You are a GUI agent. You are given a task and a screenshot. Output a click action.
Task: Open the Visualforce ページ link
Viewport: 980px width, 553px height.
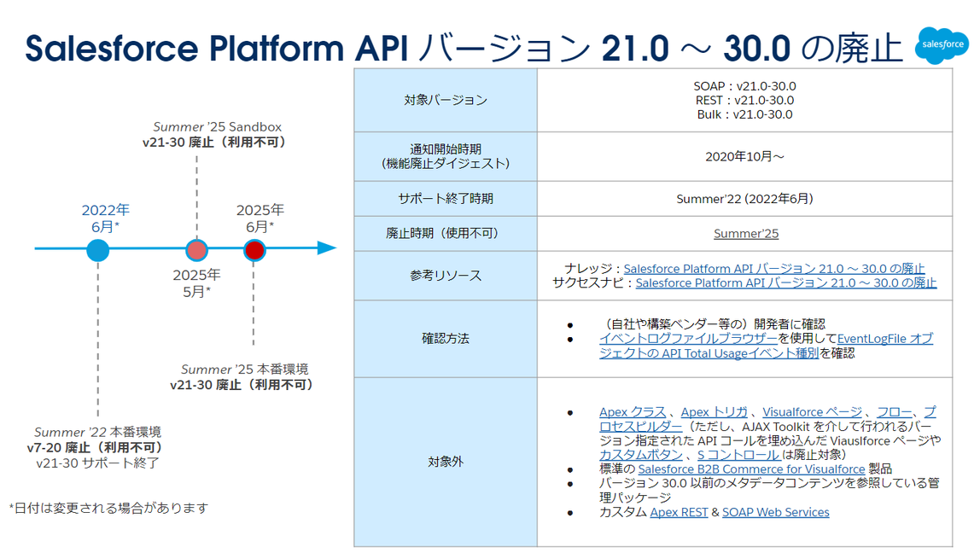812,412
